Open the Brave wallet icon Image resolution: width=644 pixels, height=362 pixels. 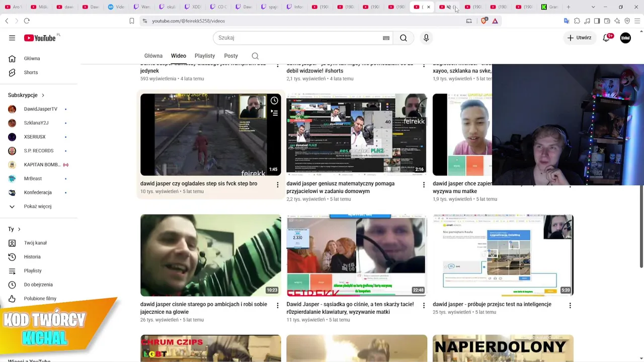pyautogui.click(x=607, y=21)
